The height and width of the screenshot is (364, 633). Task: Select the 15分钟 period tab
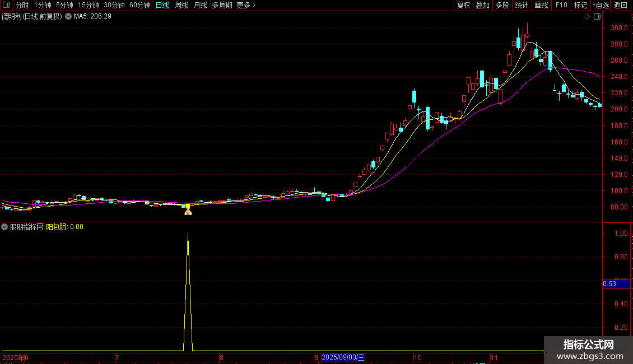click(88, 5)
